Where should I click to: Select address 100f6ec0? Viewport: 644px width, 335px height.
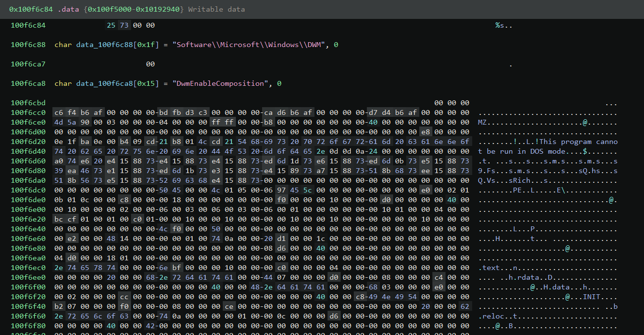click(x=28, y=268)
